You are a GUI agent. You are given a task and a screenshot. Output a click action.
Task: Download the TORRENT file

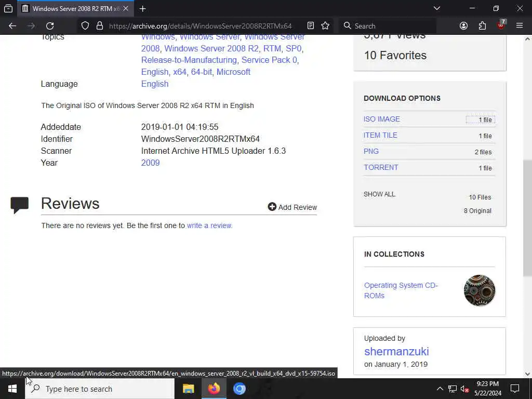tap(381, 167)
